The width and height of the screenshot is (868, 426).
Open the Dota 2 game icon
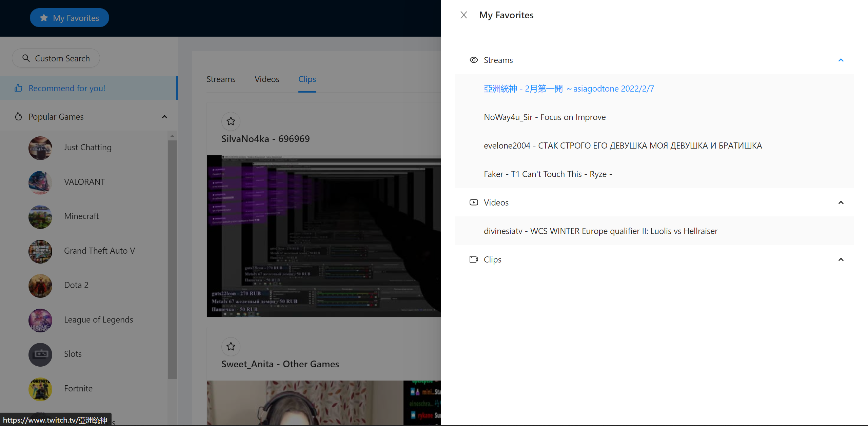pos(40,286)
